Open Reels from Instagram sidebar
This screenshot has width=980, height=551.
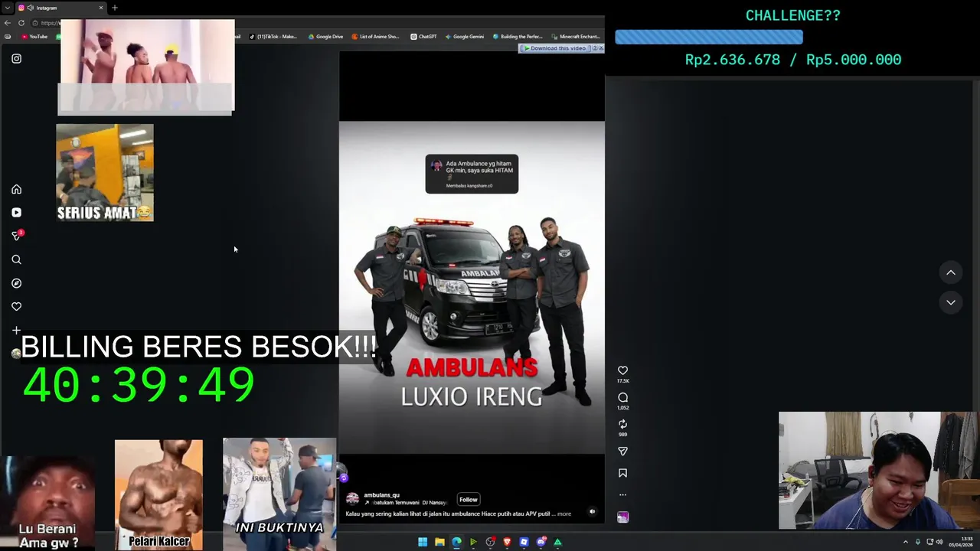16,213
